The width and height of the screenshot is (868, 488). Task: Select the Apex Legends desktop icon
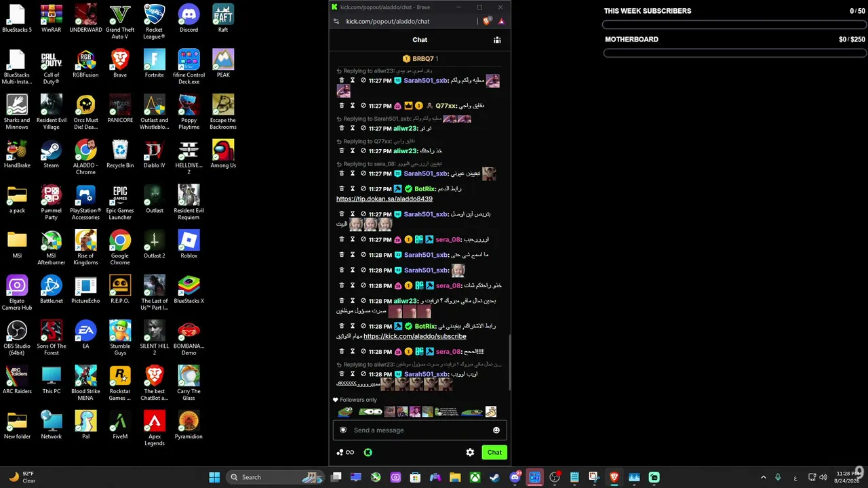(x=155, y=429)
